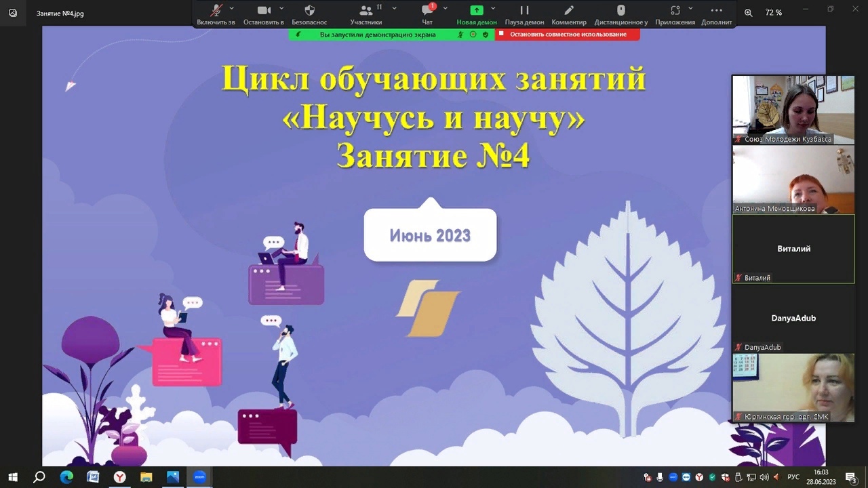Screen dimensions: 868x488
Task: Switch to Photos app in taskbar
Action: (173, 477)
